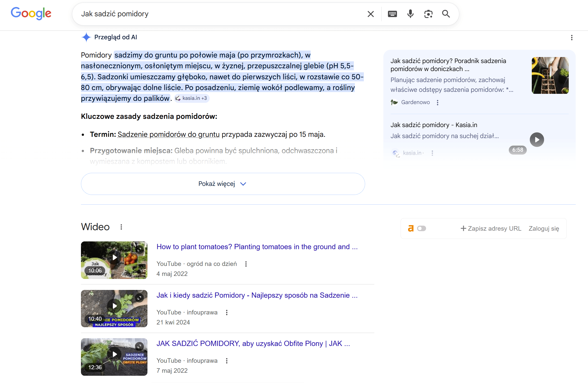
Task: Toggle the orange 'a' extension switch
Action: (x=422, y=228)
